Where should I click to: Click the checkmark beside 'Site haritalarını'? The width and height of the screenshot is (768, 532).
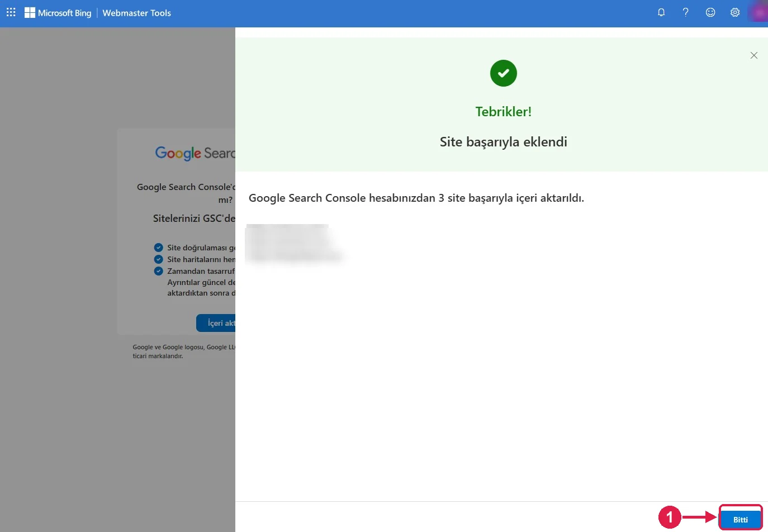pos(159,259)
